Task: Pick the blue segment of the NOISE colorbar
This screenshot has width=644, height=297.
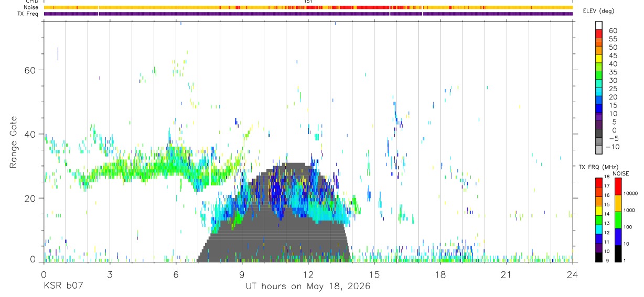Action: [618, 236]
